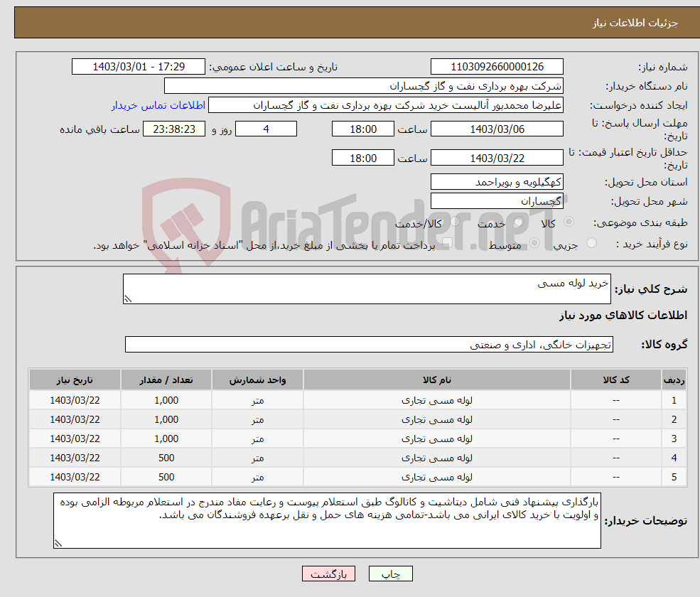Click the بازگشت back button
Screen dimensions: 700x597
(328, 574)
